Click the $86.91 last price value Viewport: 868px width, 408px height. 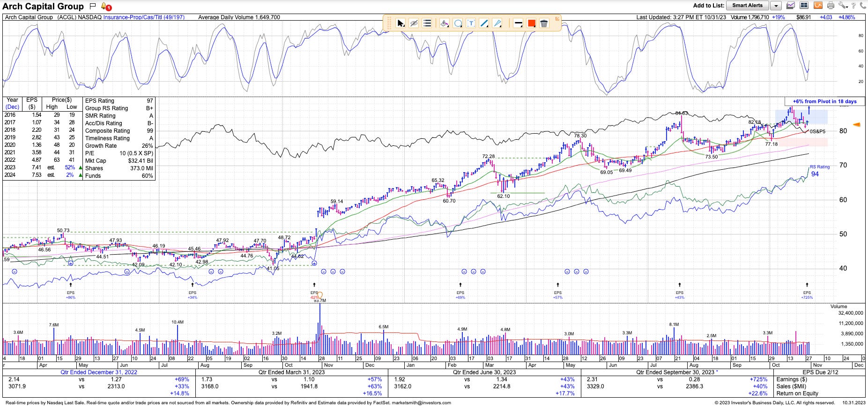(804, 17)
